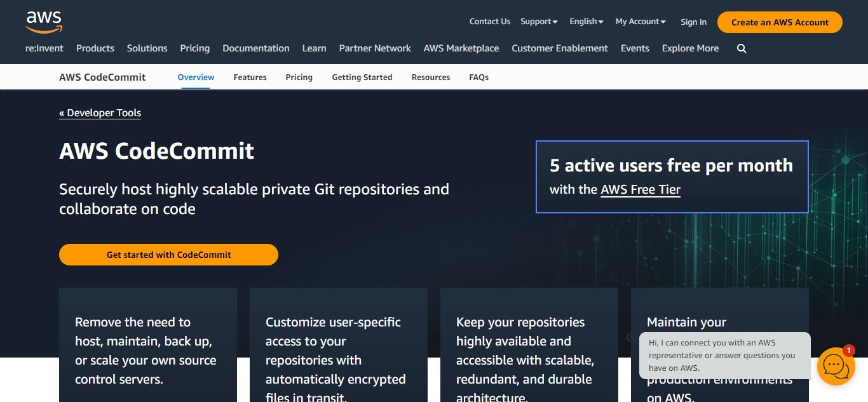Expand the My Account dropdown
868x402 pixels.
pyautogui.click(x=641, y=22)
